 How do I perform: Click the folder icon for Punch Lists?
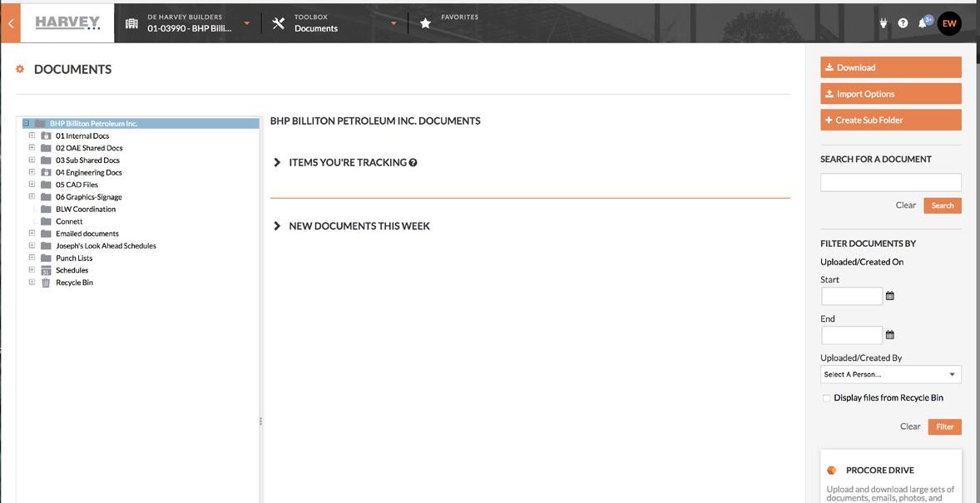[46, 258]
